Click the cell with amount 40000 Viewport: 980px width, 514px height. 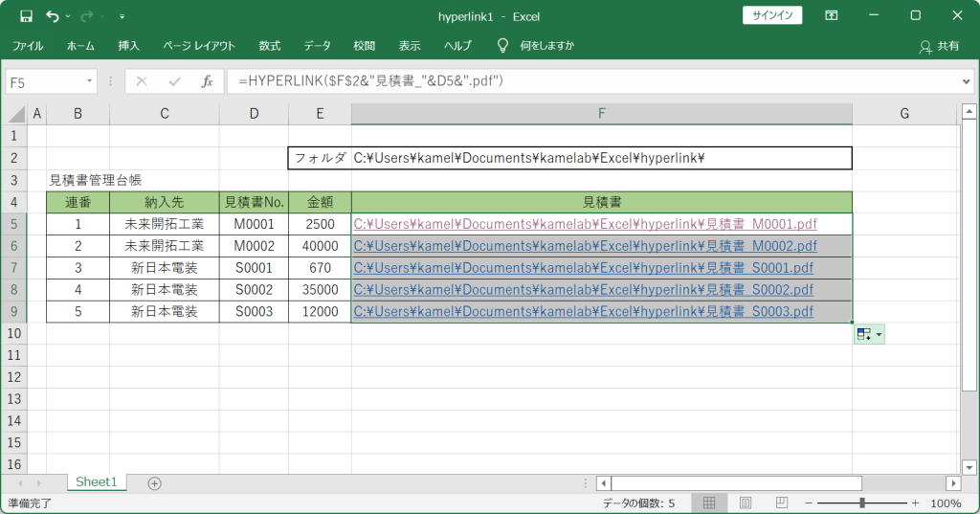click(320, 246)
